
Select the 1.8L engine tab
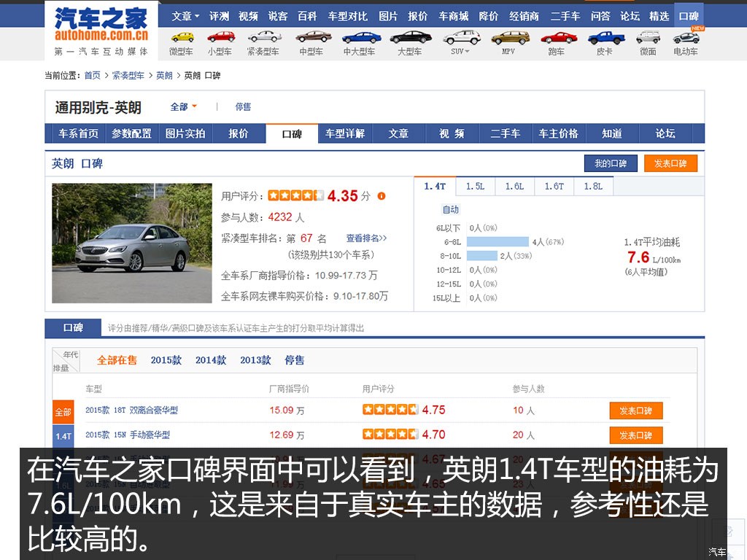tap(593, 187)
